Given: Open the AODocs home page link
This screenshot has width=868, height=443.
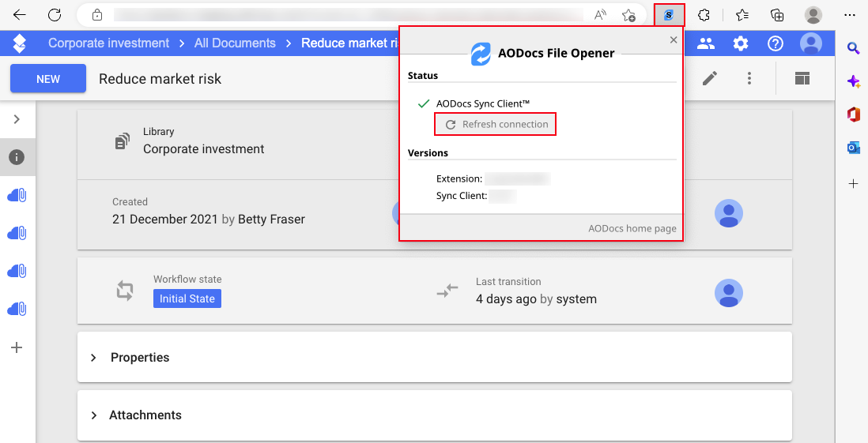Looking at the screenshot, I should pos(632,228).
